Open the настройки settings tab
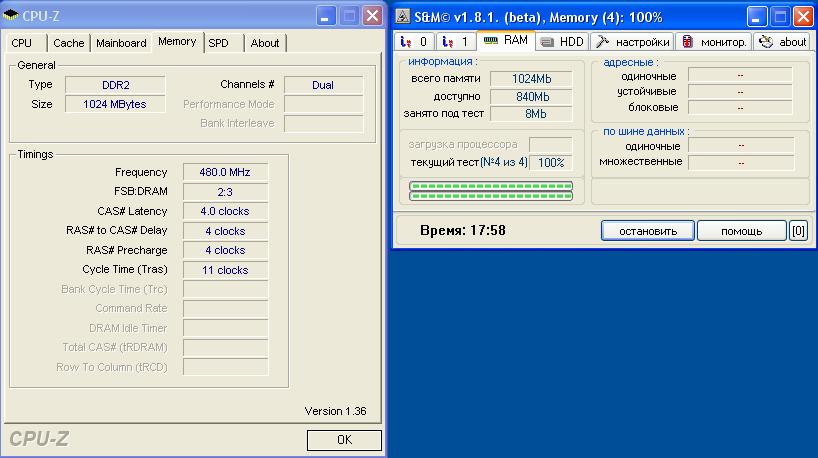 632,42
